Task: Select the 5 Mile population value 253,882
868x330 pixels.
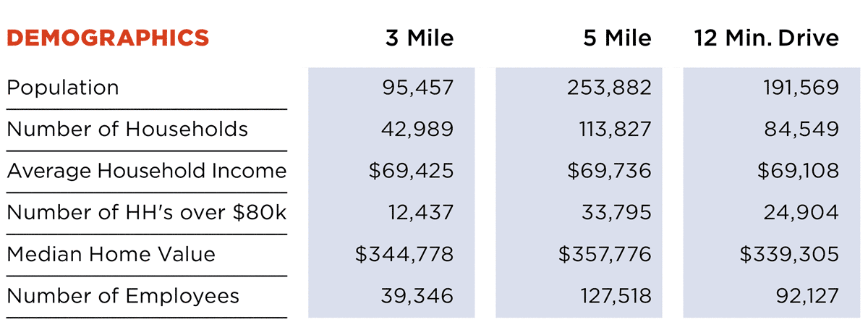Action: [x=605, y=88]
